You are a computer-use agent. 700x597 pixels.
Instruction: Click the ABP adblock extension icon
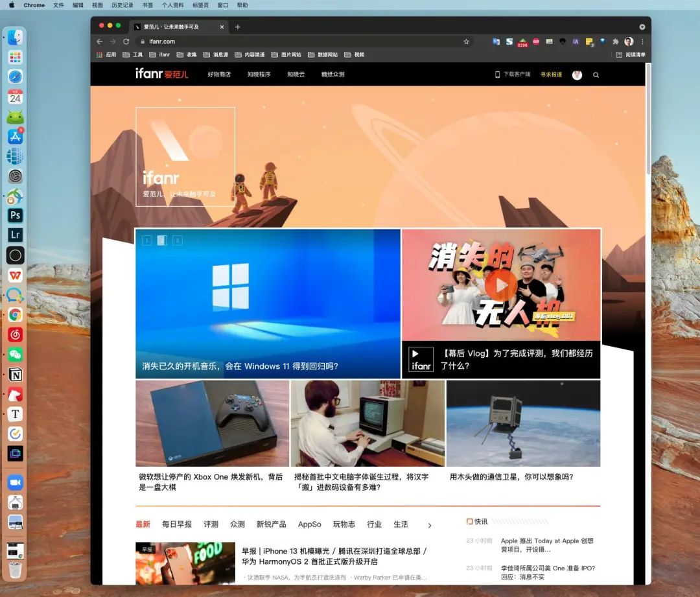pos(536,41)
